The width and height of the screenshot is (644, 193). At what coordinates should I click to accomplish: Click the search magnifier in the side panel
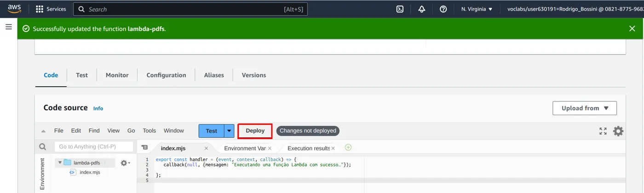43,147
